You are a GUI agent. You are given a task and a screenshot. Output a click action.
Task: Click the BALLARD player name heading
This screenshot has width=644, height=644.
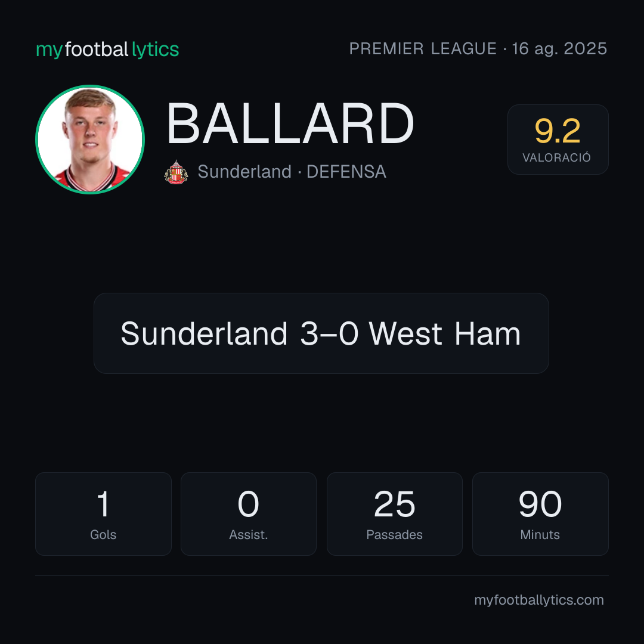click(x=290, y=123)
